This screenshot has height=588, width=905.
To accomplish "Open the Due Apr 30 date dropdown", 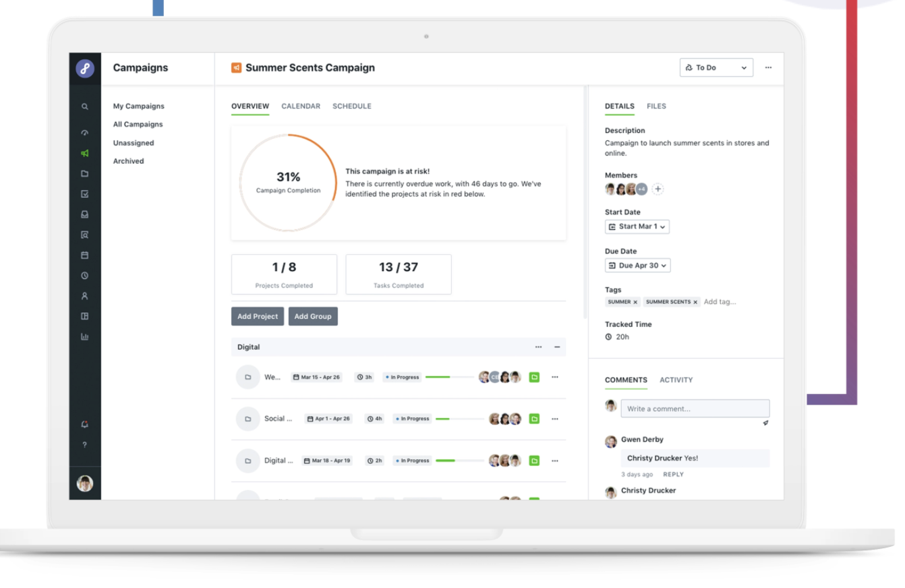I will coord(638,266).
